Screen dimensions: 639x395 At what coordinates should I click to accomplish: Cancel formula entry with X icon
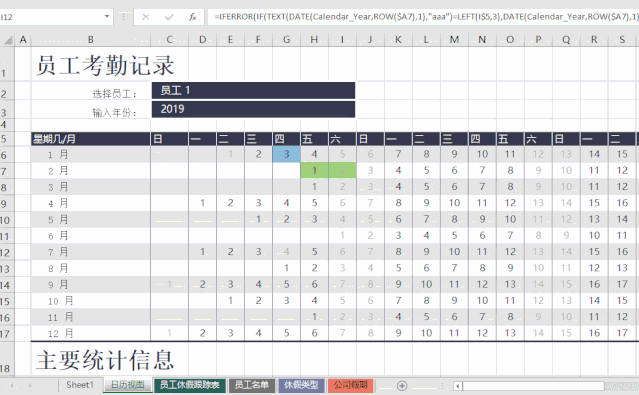click(x=145, y=17)
